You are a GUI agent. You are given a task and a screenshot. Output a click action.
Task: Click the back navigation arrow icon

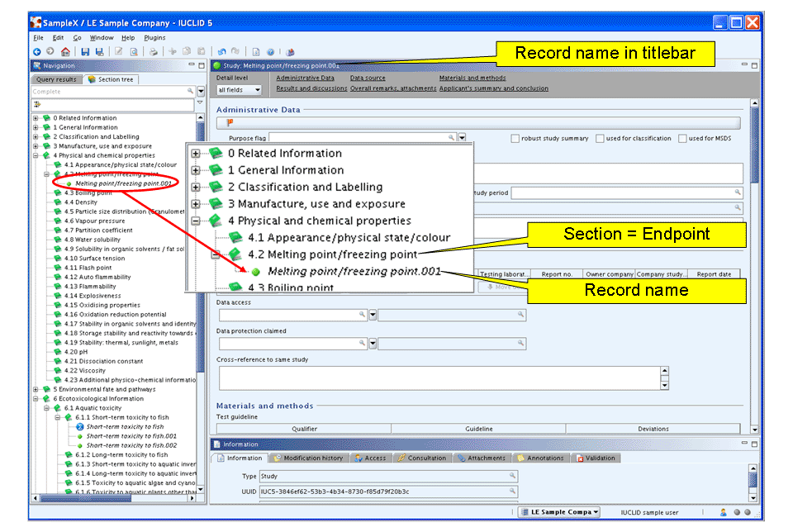coord(38,51)
